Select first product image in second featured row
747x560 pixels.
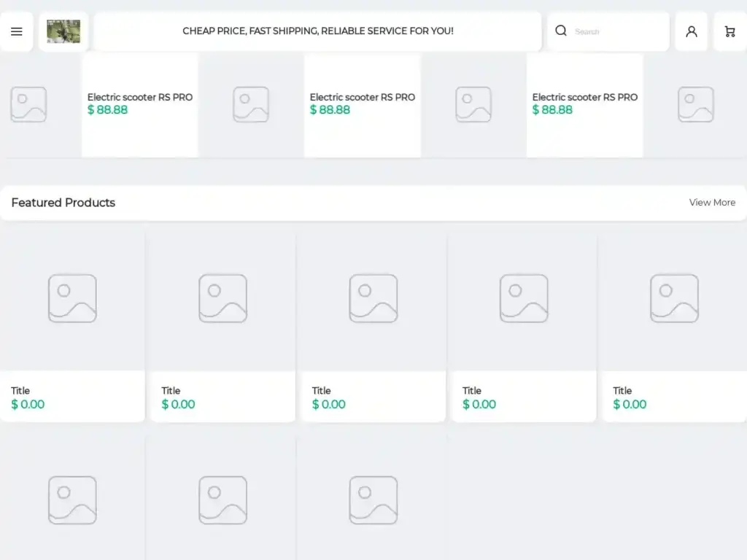click(72, 500)
